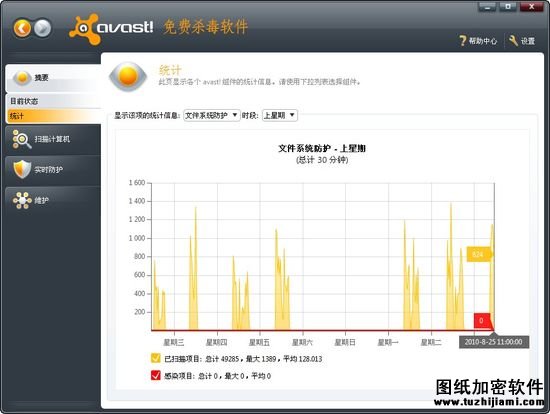Minimize the avast window
550x414 pixels.
(487, 6)
